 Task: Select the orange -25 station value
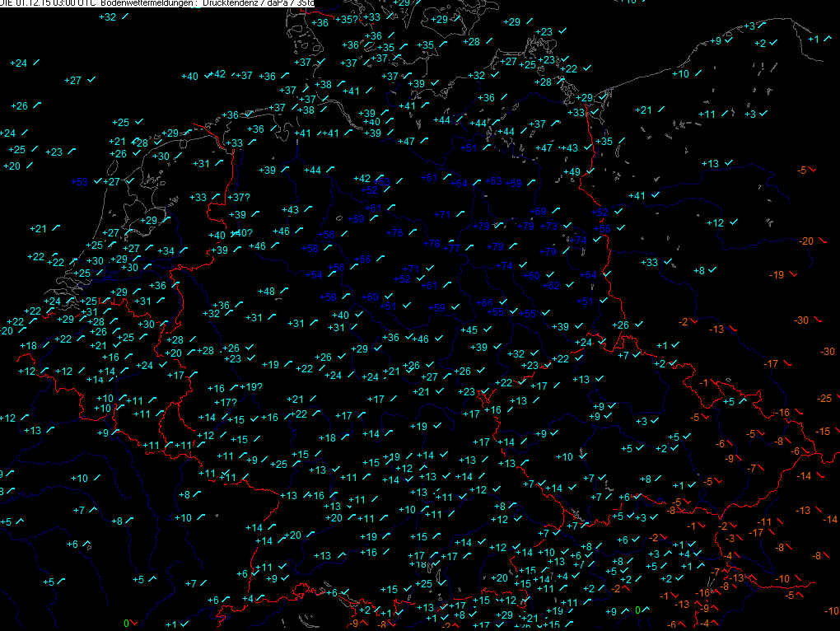tap(824, 398)
